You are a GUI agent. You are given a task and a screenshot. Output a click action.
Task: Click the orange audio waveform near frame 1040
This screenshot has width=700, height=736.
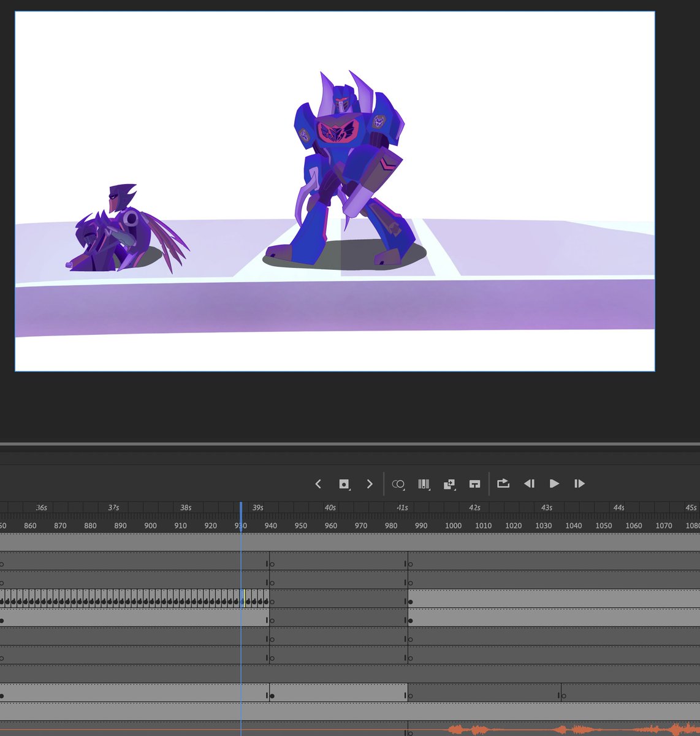(x=579, y=729)
